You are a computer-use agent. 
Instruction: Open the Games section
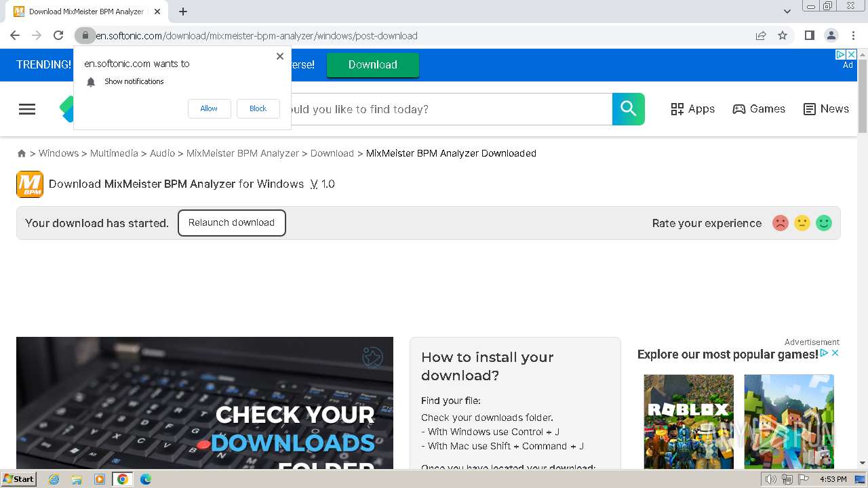point(759,109)
